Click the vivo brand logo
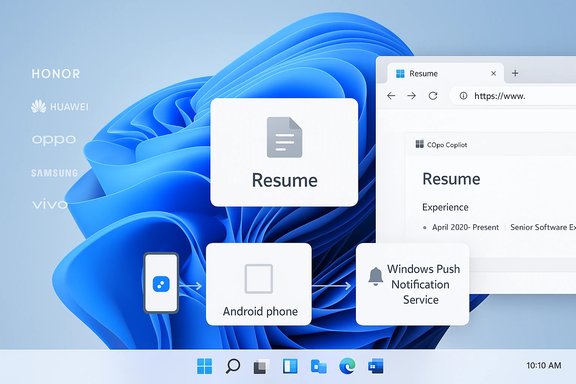Screen dimensions: 576x384 pyautogui.click(x=50, y=204)
